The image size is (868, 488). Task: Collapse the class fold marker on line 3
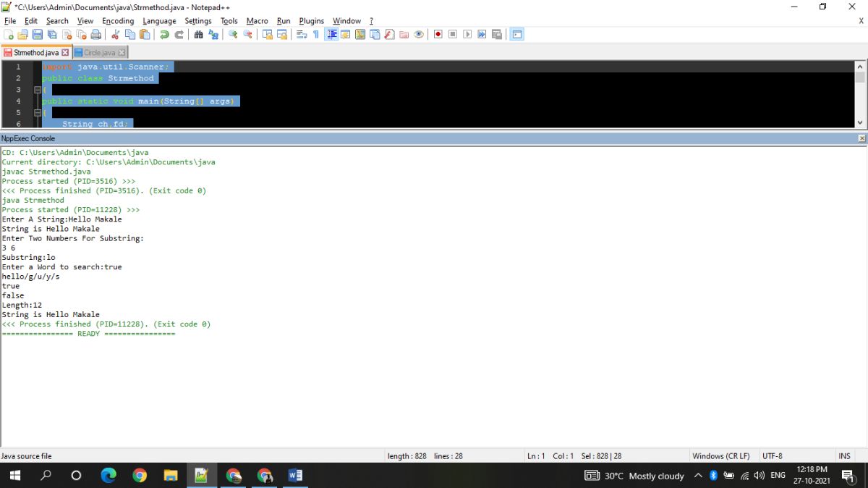38,90
